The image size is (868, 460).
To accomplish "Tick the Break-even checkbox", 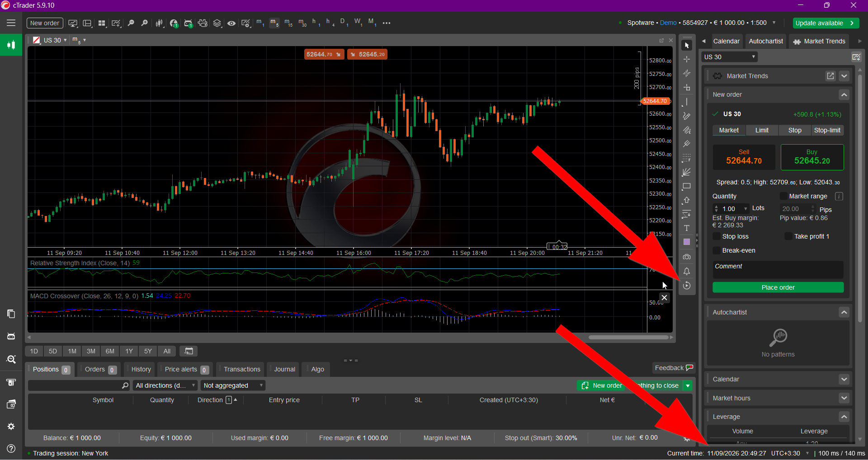I will [x=717, y=250].
